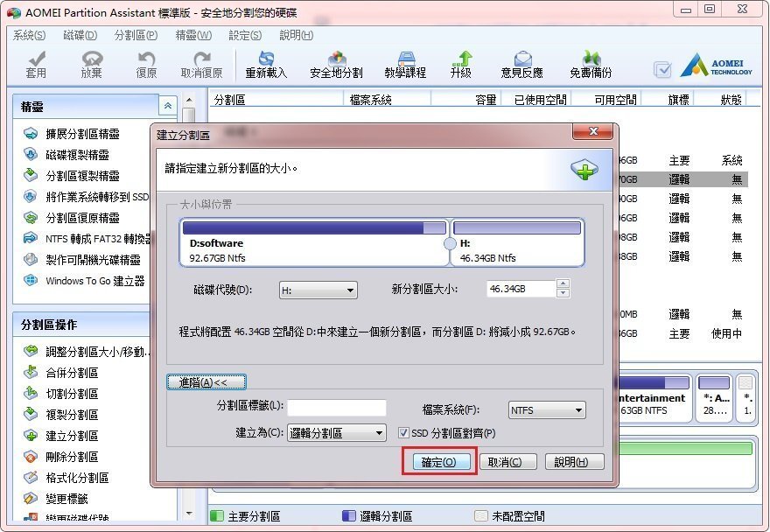Launch 擴展分割區精靈 wizard
Screen dimensions: 770x532
[x=72, y=134]
